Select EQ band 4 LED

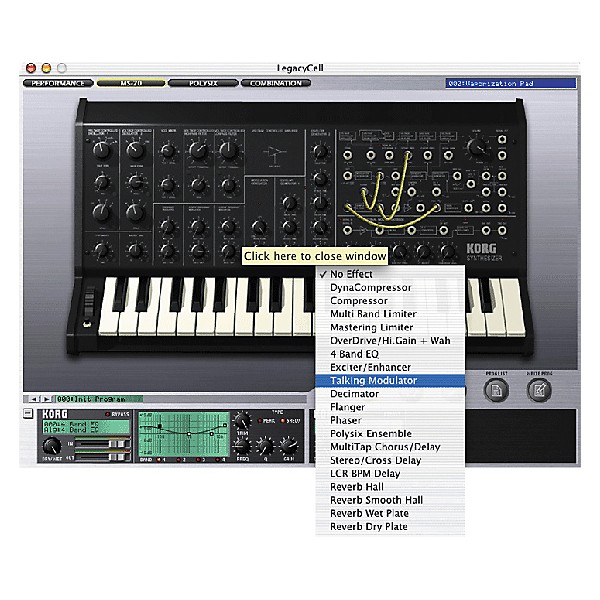pos(218,460)
